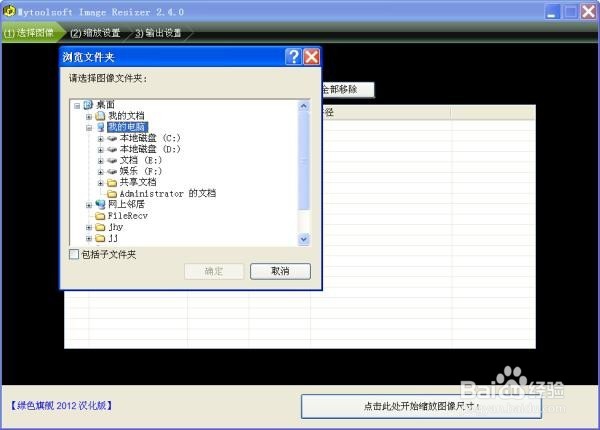This screenshot has height=430, width=600.
Task: Click the help question-mark button in dialog
Action: (293, 57)
